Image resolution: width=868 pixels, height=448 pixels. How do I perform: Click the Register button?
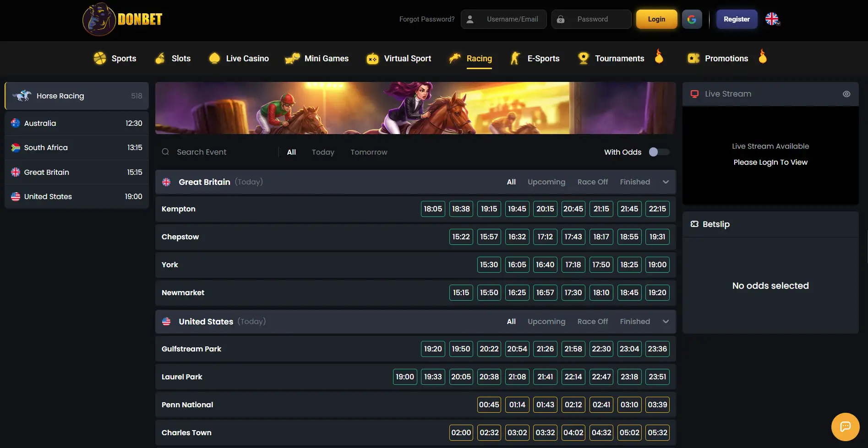737,19
